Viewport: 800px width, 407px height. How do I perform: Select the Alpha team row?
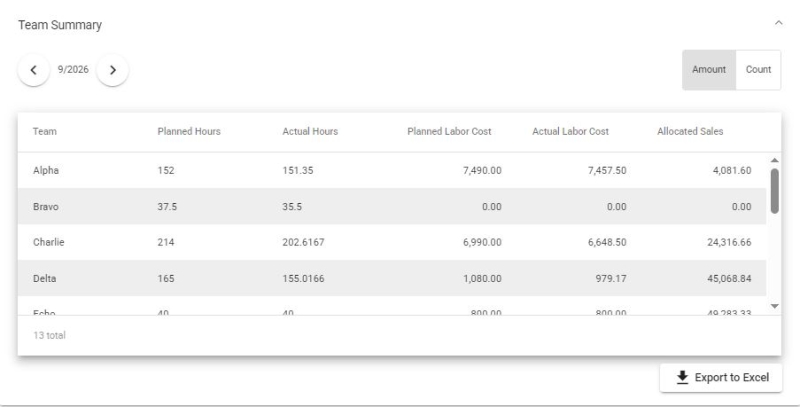[x=392, y=170]
